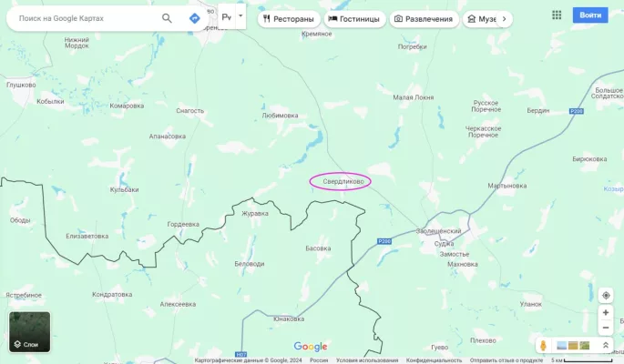Select the Развлечения category chip
Screen dimensions: 624x364
click(x=425, y=19)
